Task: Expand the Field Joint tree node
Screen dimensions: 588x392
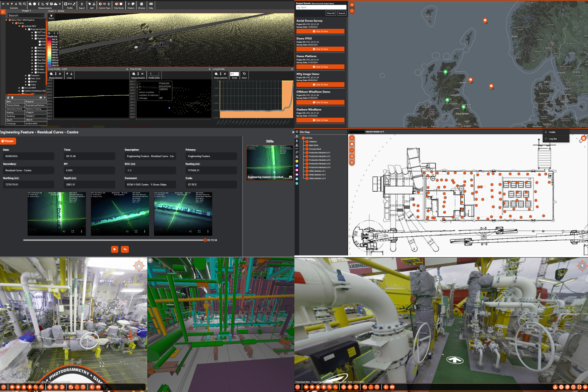Action: click(26, 78)
